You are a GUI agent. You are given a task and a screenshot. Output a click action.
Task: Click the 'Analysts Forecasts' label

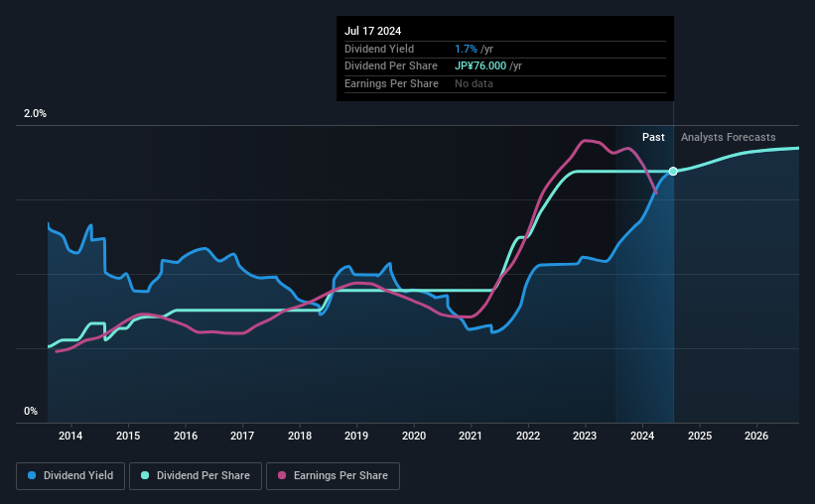[729, 137]
